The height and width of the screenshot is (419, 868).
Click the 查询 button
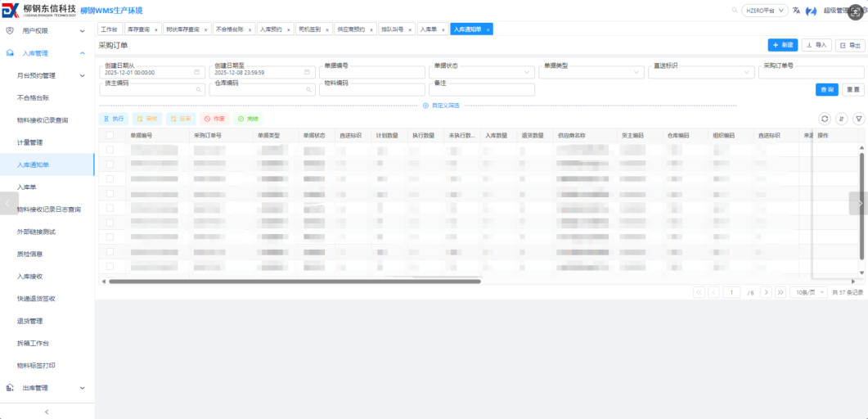(x=827, y=90)
